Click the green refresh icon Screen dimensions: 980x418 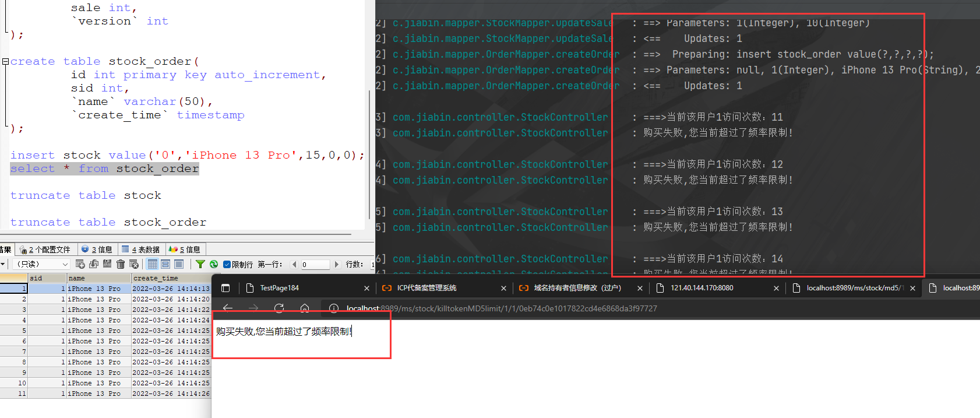(x=214, y=264)
